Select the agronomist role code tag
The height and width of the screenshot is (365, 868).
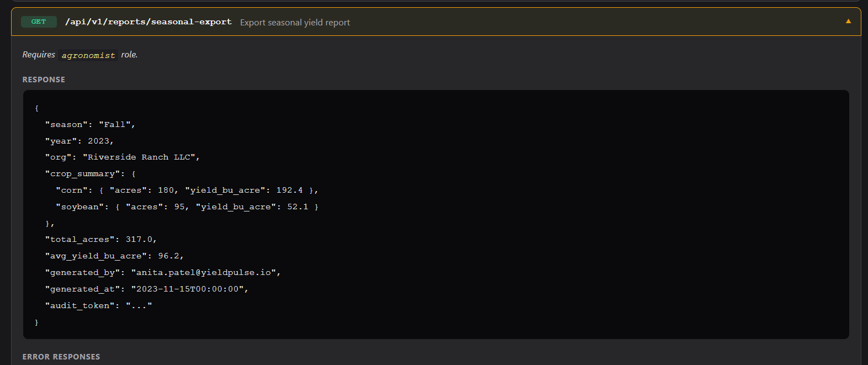coord(88,55)
